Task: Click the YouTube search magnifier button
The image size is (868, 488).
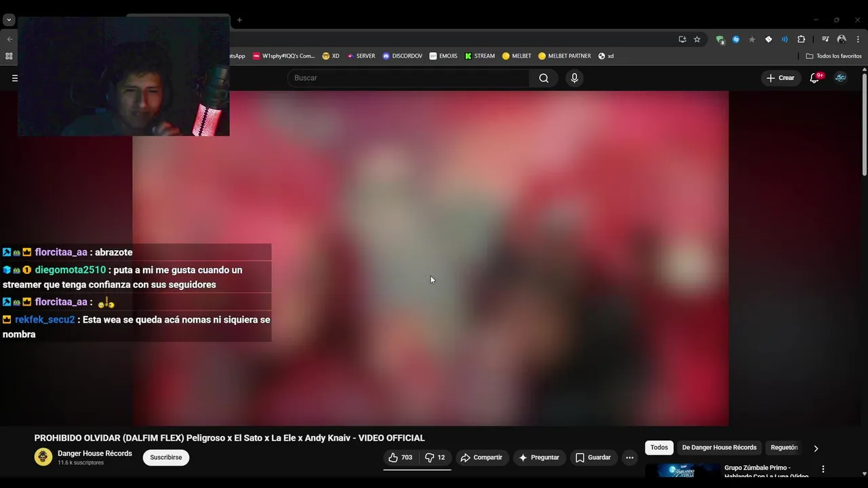Action: click(x=544, y=78)
